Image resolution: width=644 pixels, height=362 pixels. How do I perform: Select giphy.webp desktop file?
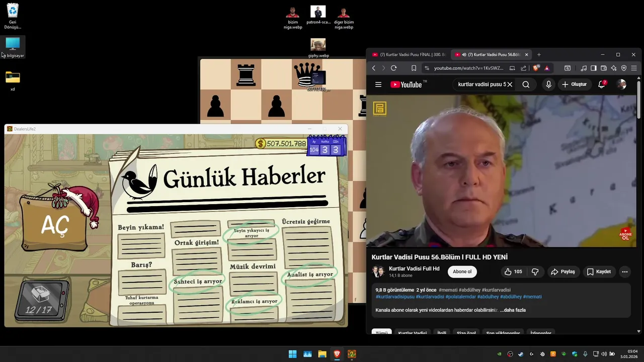(318, 48)
